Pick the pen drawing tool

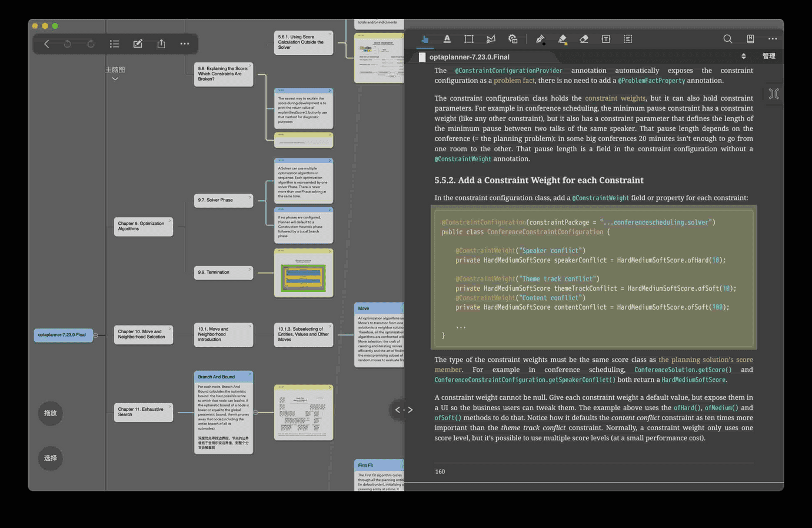coord(540,39)
